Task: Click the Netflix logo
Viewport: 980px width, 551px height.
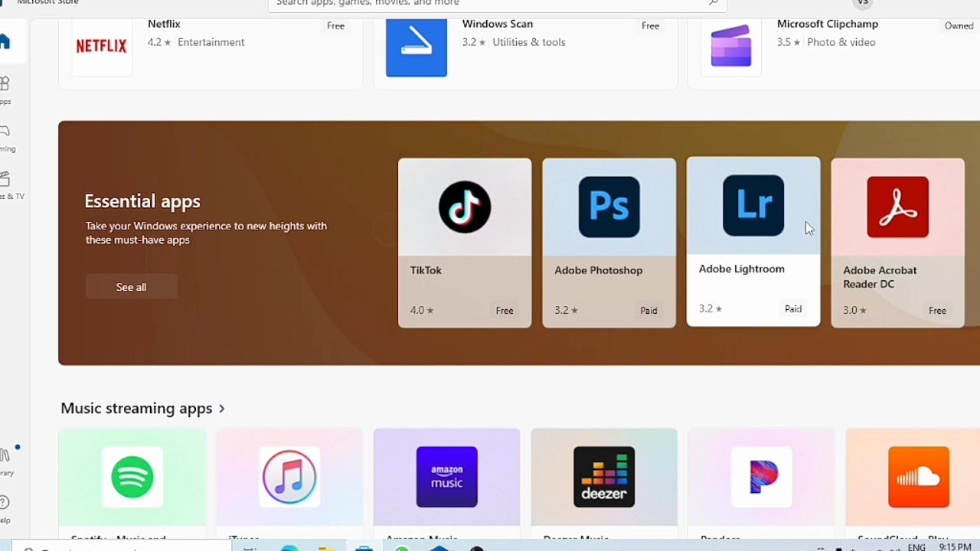Action: [102, 46]
